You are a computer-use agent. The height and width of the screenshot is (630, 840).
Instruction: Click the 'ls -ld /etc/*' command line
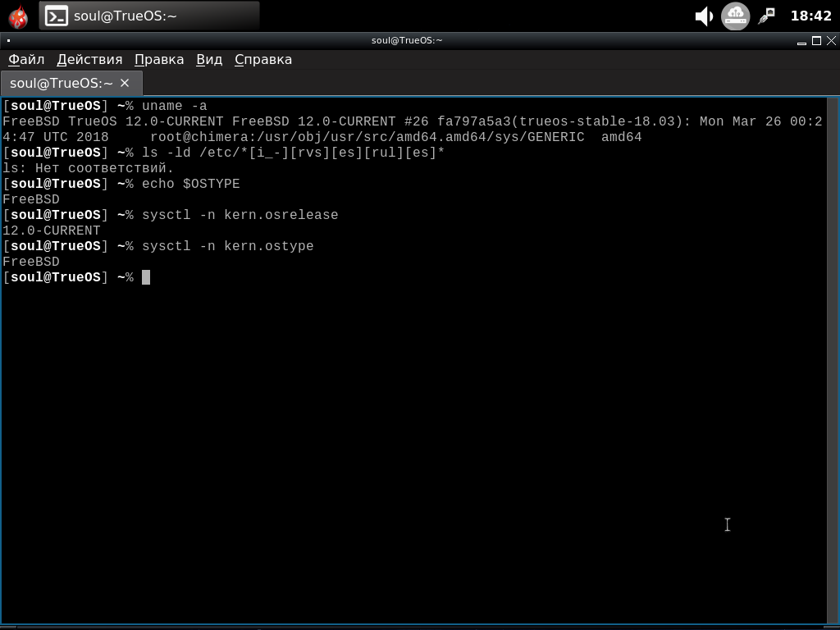pyautogui.click(x=293, y=153)
